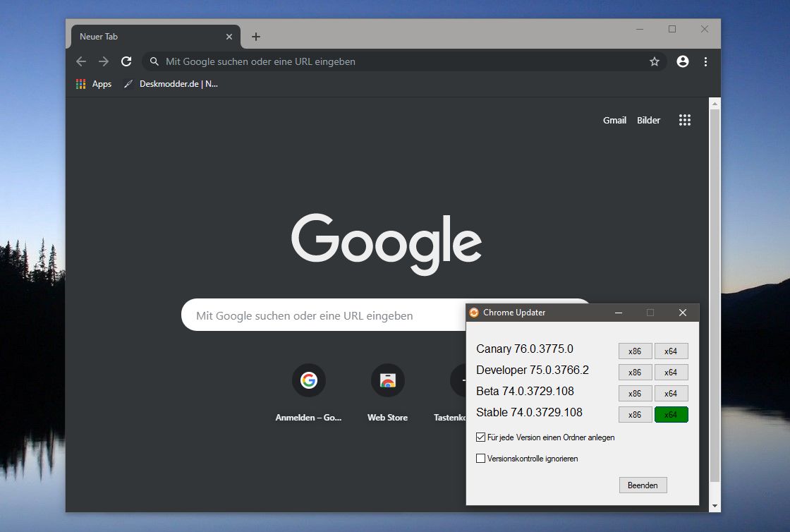This screenshot has height=532, width=790.
Task: Go forward using the Chrome forward arrow
Action: pyautogui.click(x=104, y=61)
